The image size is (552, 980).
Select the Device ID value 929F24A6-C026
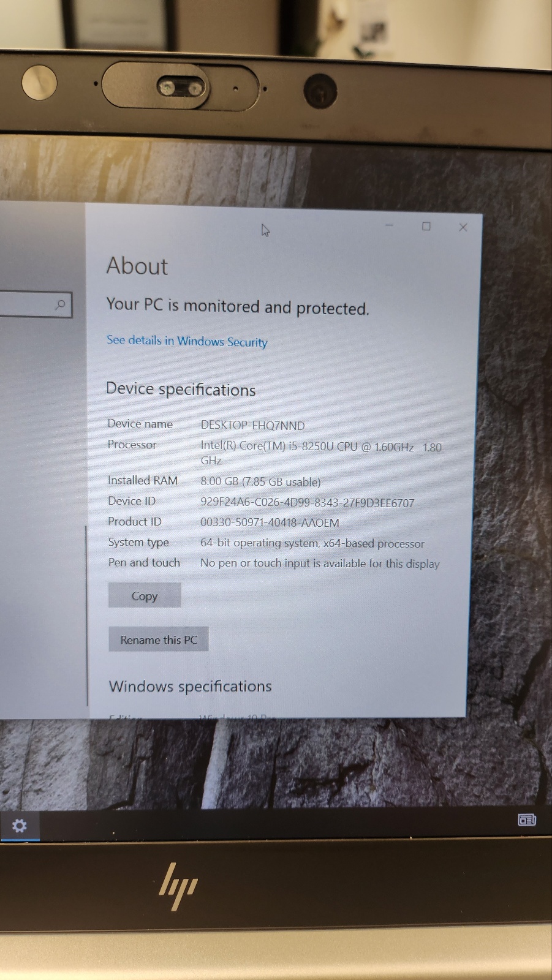point(307,502)
